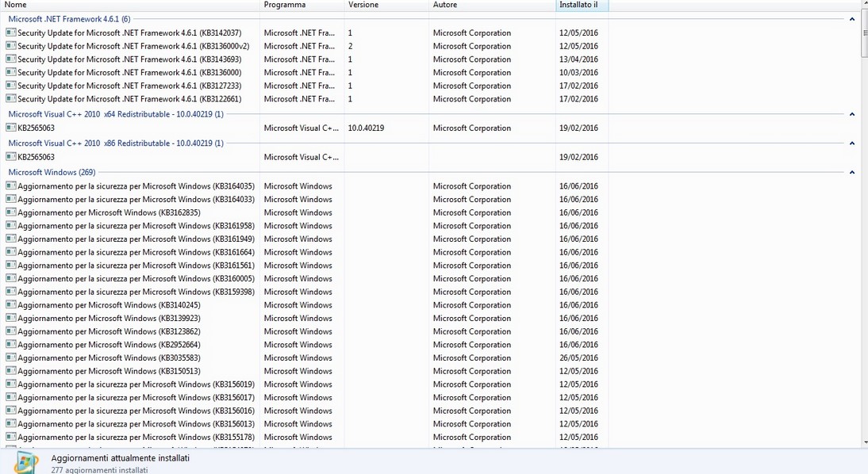The image size is (868, 474).
Task: Click the scrollbar down arrow
Action: click(865, 442)
